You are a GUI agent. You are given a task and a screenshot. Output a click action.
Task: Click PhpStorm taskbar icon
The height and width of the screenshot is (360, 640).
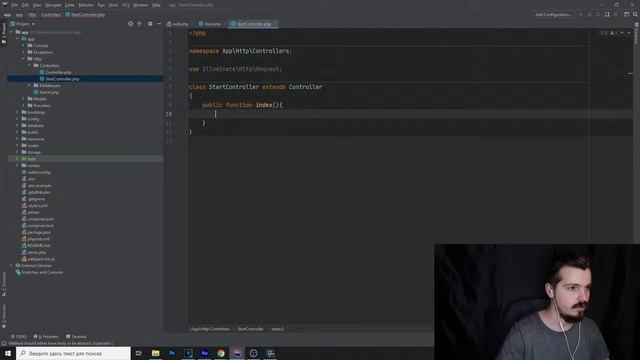237,353
